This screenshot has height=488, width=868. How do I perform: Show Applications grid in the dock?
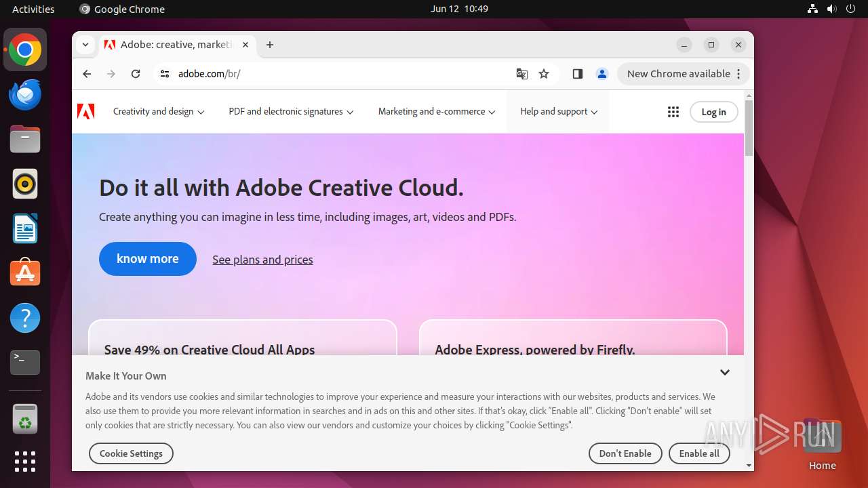click(25, 462)
